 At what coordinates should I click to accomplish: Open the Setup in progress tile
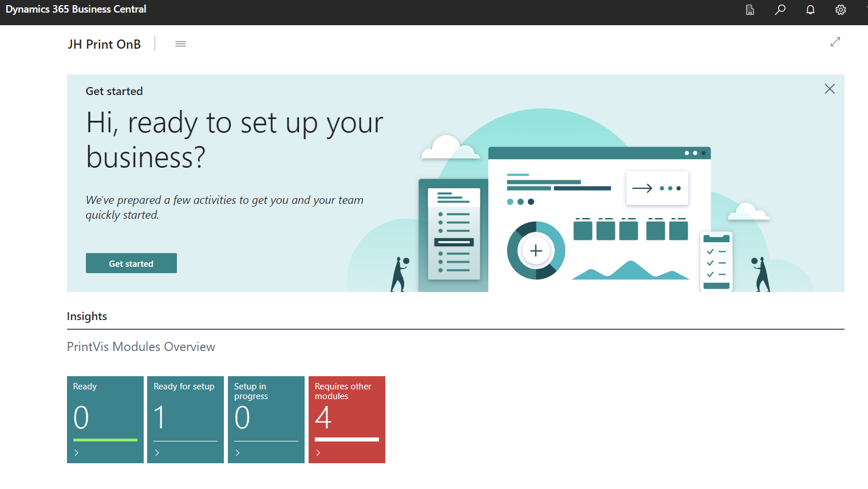pyautogui.click(x=266, y=420)
